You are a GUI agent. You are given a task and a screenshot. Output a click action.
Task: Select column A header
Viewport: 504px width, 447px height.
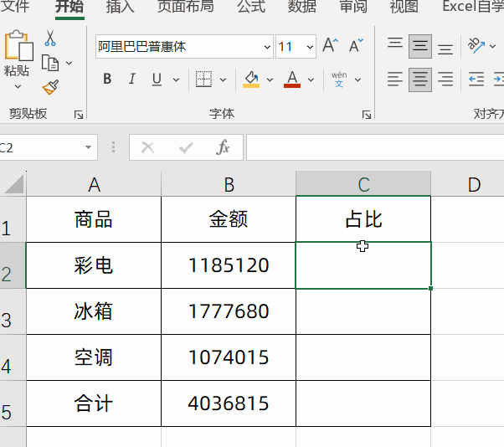coord(94,184)
